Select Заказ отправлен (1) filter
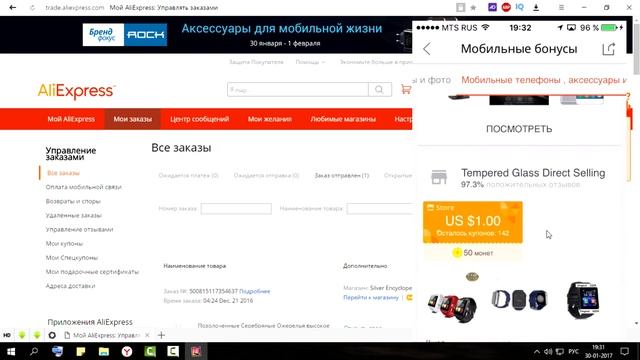 [342, 176]
